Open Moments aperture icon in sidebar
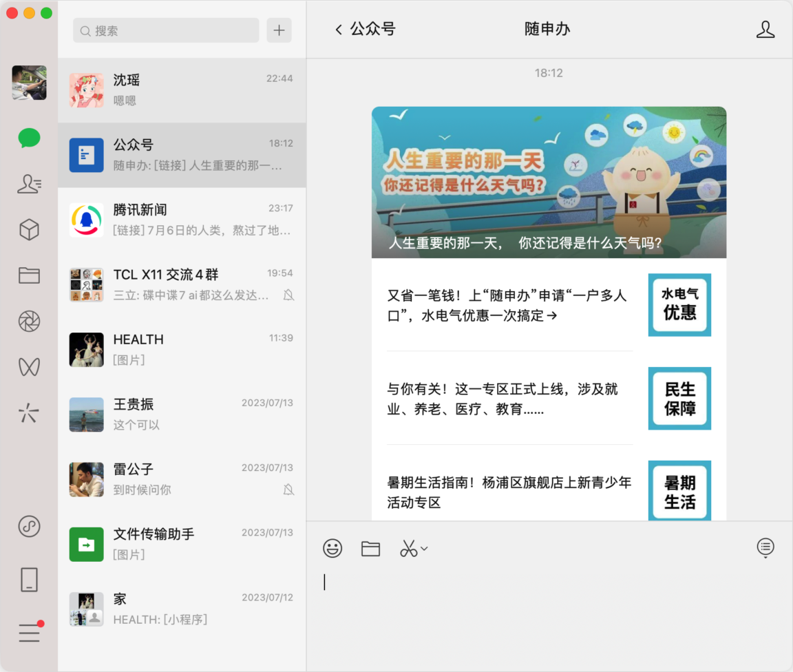 click(x=29, y=322)
